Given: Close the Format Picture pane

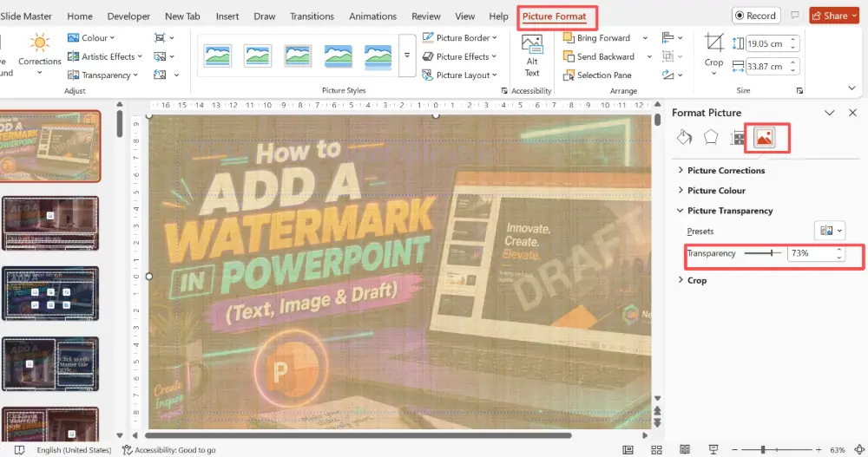Looking at the screenshot, I should point(852,113).
